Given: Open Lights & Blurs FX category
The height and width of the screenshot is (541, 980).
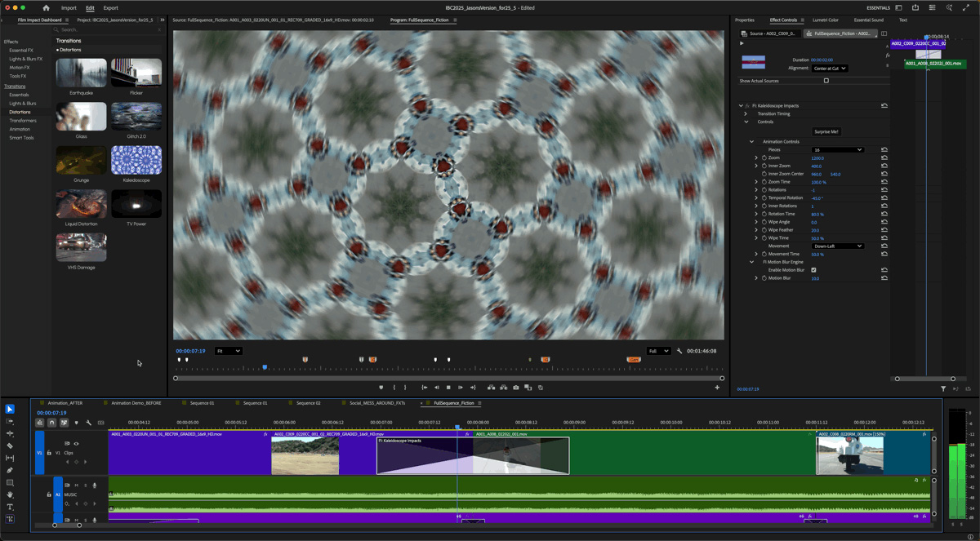Looking at the screenshot, I should pyautogui.click(x=25, y=59).
